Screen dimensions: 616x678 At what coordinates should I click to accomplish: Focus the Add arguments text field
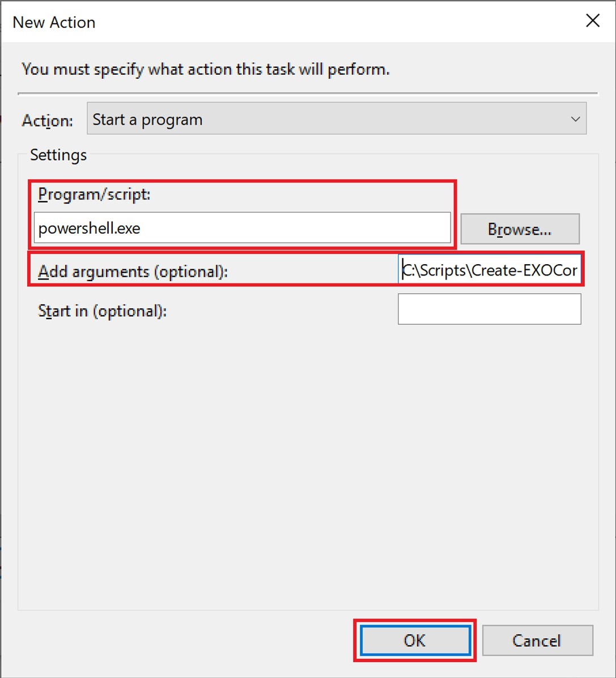click(x=490, y=270)
